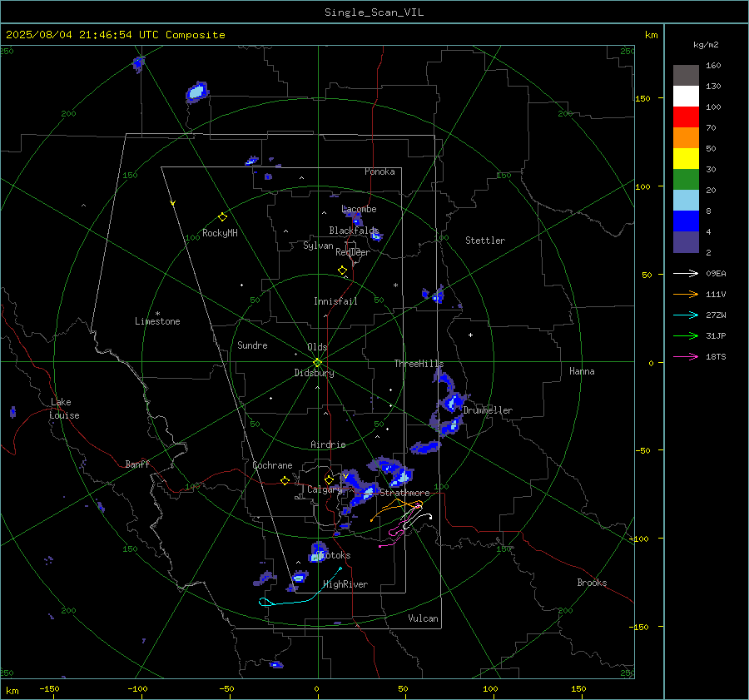
Task: Click the Cochrane city label
Action: (272, 465)
